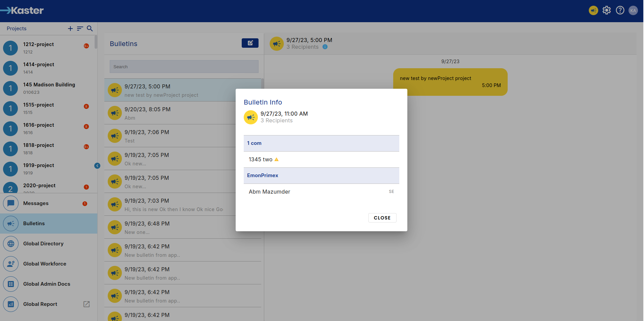644x321 pixels.
Task: Click the bulletins Search field
Action: coord(184,67)
